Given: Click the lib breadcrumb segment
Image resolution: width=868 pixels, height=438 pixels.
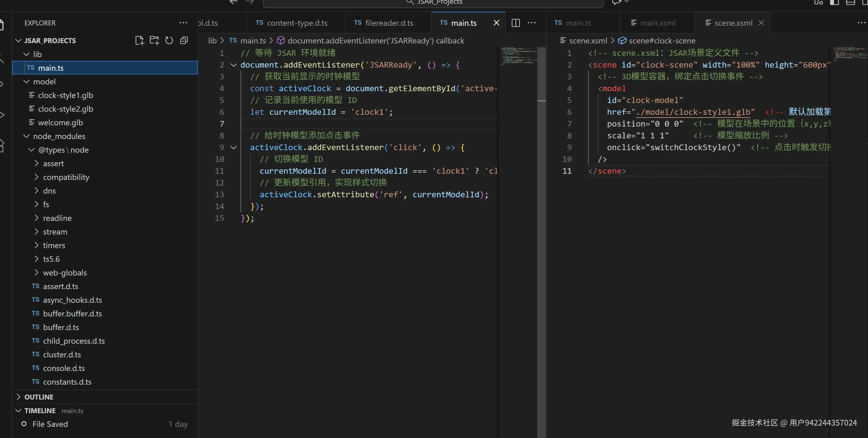Looking at the screenshot, I should tap(212, 41).
